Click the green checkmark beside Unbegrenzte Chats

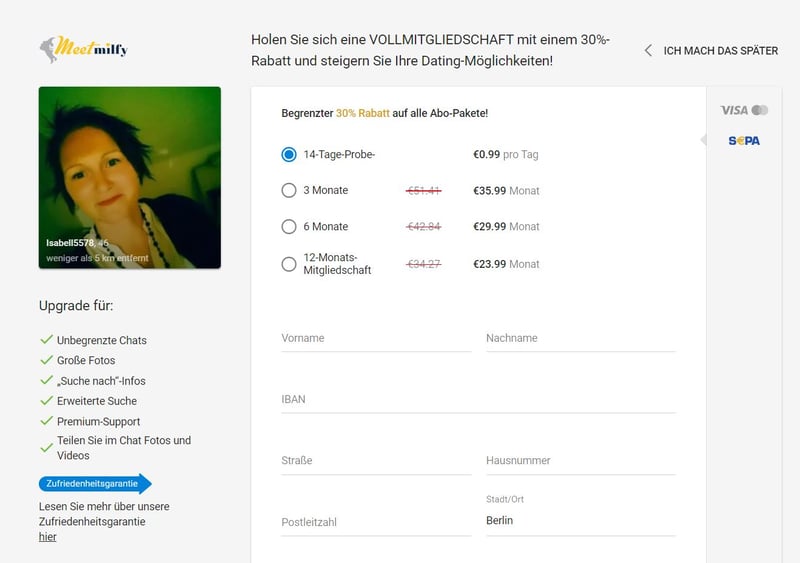point(46,339)
